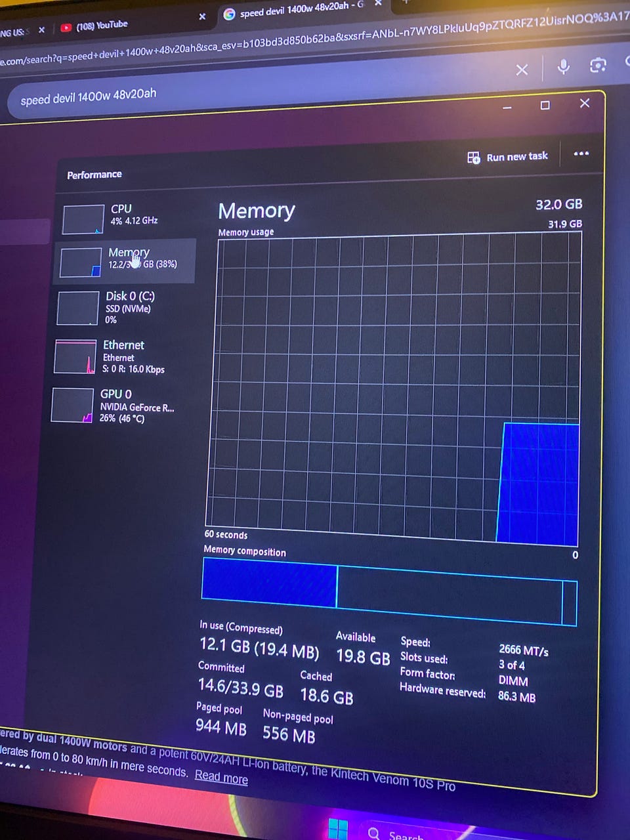The height and width of the screenshot is (840, 630).
Task: Open the three-dot more options menu
Action: pyautogui.click(x=581, y=154)
